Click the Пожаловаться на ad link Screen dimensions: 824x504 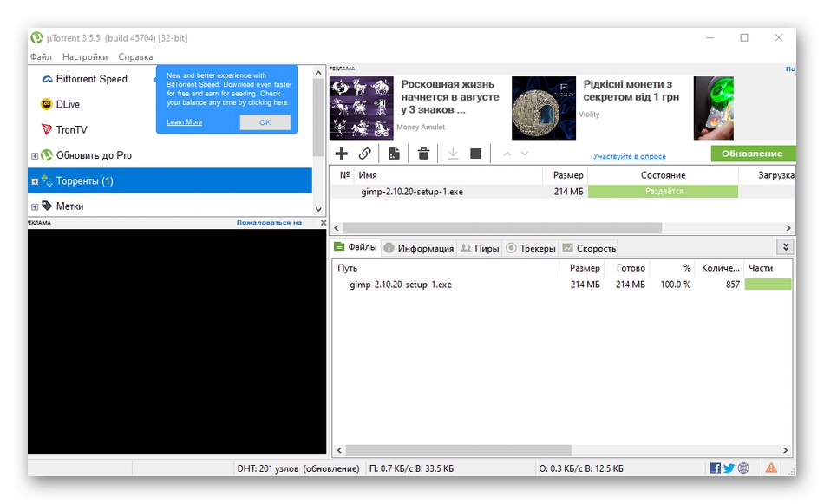[x=269, y=222]
